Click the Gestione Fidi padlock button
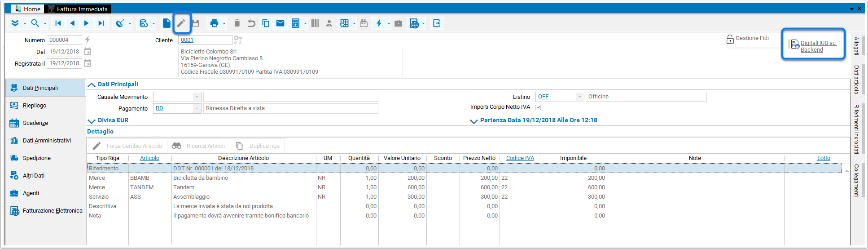The width and height of the screenshot is (868, 249). 748,39
